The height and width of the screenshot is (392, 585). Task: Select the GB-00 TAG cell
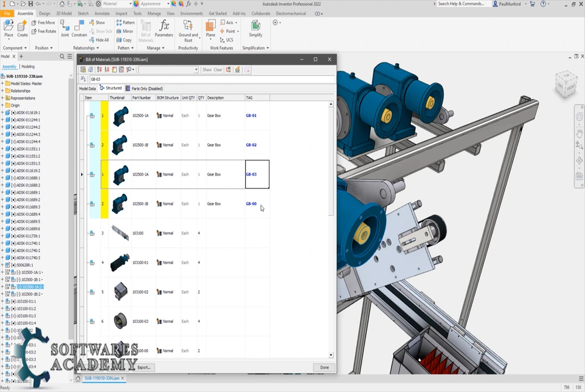click(x=257, y=204)
